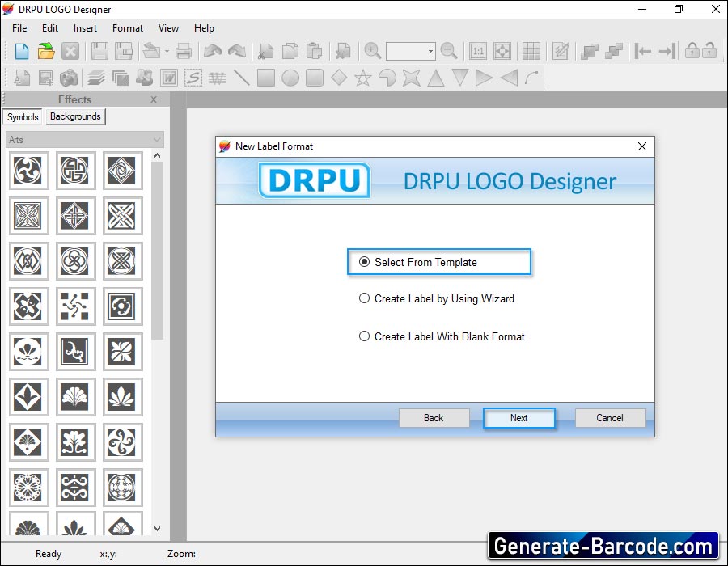The height and width of the screenshot is (566, 728).
Task: Switch to the Backgrounds tab
Action: point(75,116)
